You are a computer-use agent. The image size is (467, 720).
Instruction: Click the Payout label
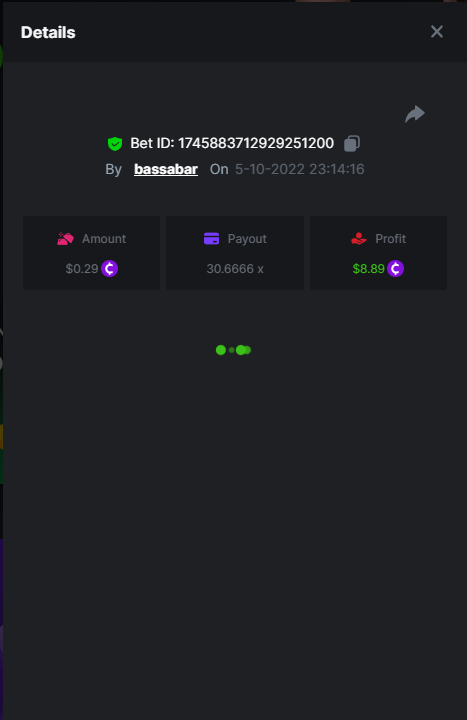[247, 239]
